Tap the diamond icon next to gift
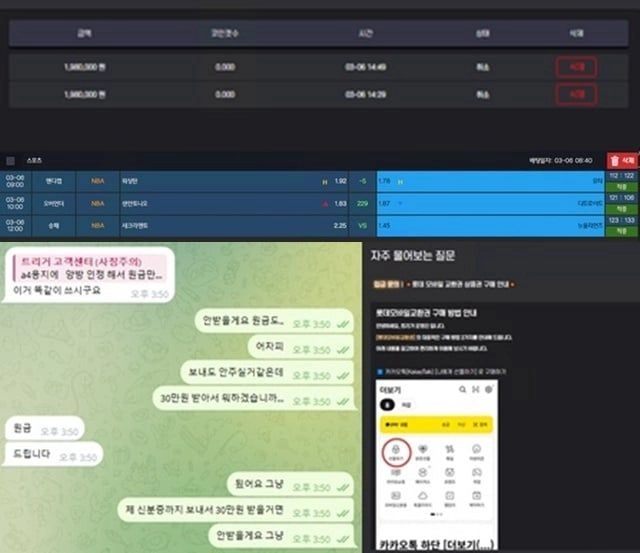 [x=422, y=449]
